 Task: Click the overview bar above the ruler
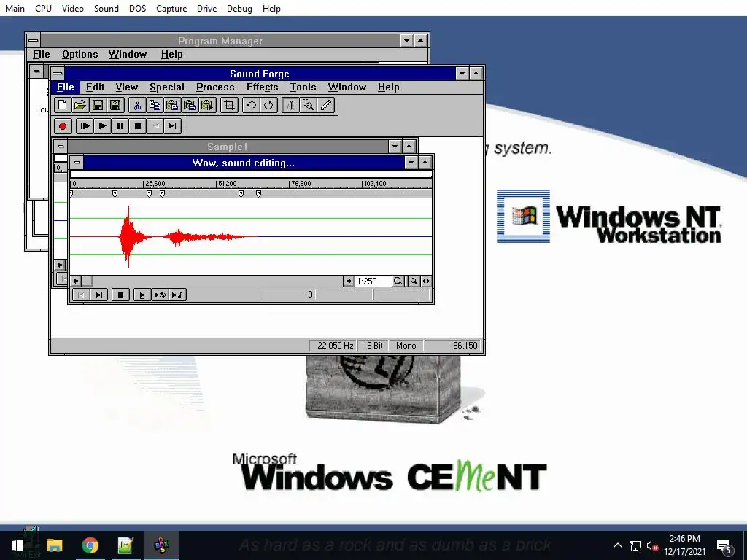point(251,174)
